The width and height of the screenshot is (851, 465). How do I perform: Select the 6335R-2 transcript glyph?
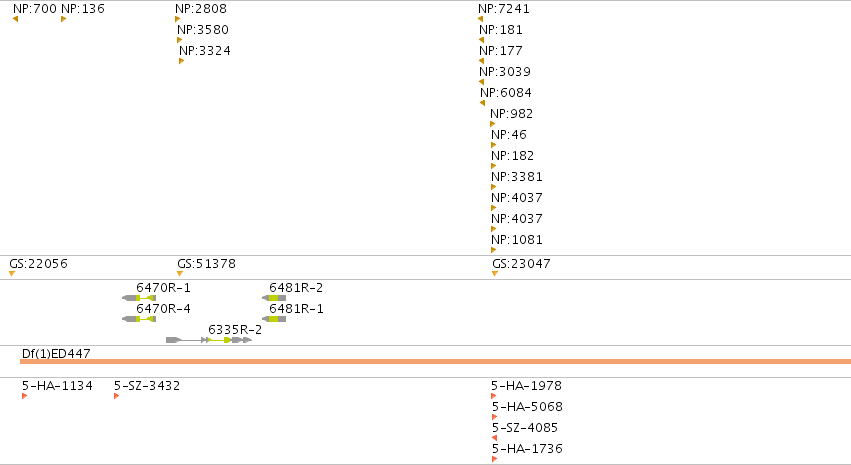click(x=209, y=340)
